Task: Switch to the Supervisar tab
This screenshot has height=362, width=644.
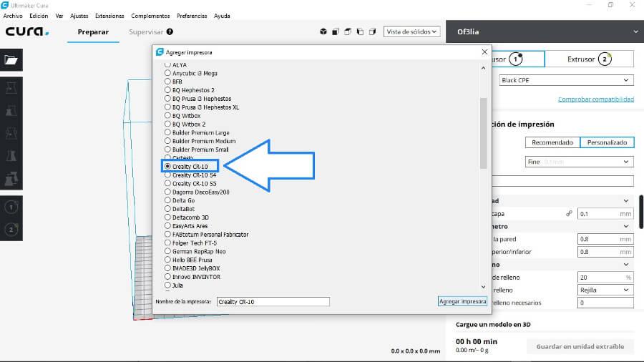Action: click(x=146, y=32)
